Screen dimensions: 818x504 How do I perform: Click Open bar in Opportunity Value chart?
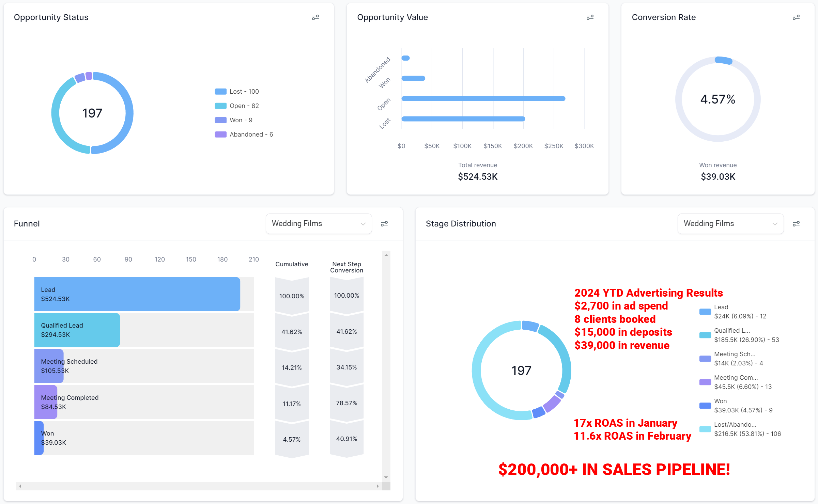tap(483, 99)
